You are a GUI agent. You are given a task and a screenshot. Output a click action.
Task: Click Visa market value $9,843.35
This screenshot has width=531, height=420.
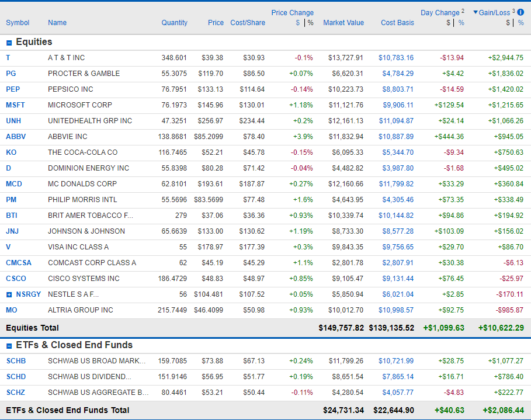coord(348,247)
